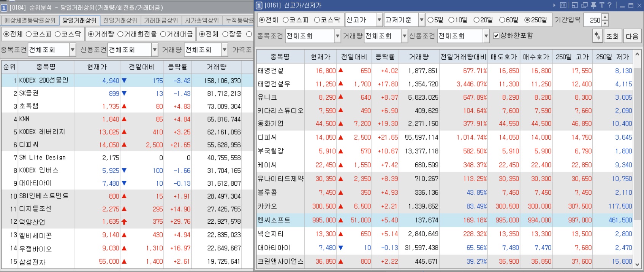This screenshot has height=272, width=644.
Task: Switch to the 예상체결등락률상위 tab
Action: tap(30, 21)
